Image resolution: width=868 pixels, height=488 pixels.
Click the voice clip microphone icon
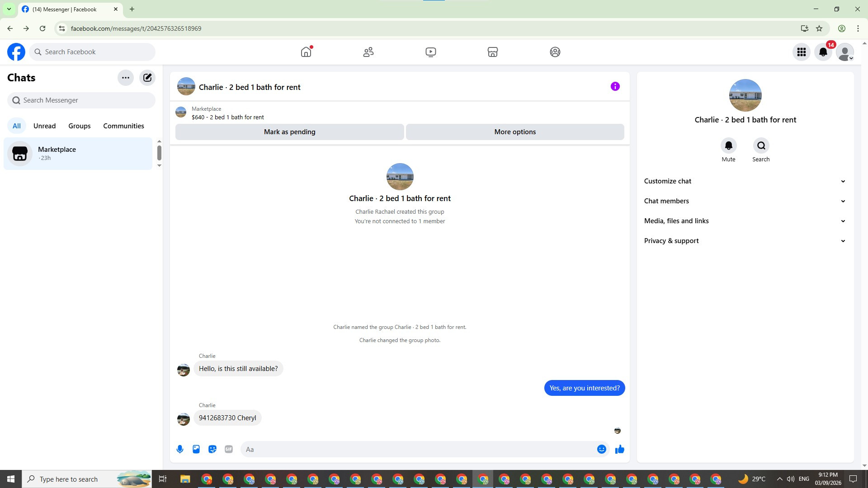click(180, 449)
